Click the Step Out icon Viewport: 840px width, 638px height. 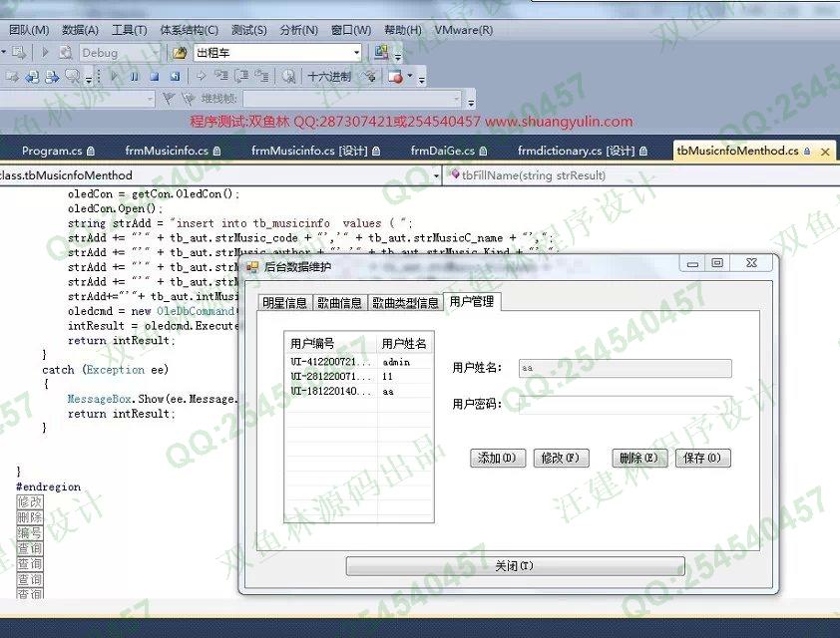261,77
